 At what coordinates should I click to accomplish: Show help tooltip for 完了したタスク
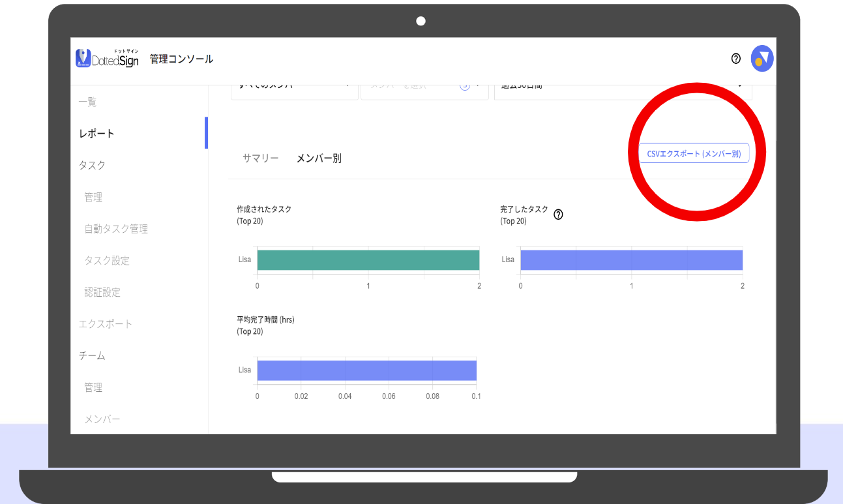(x=558, y=215)
